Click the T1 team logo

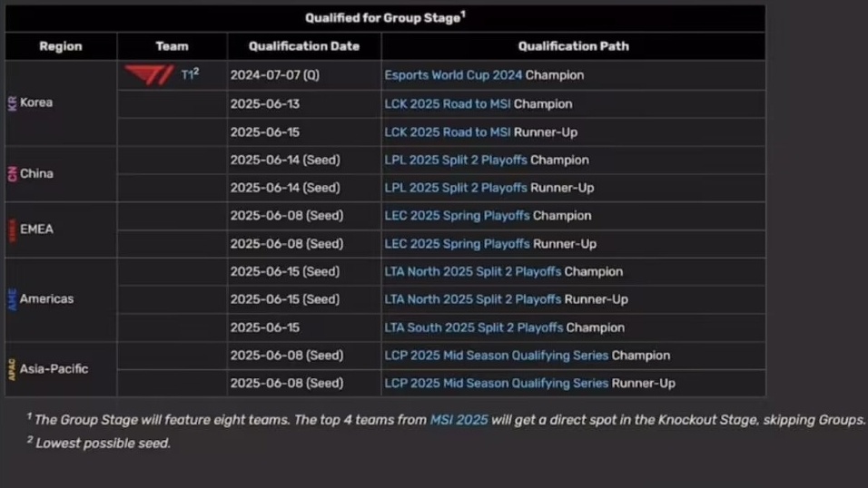coord(148,74)
